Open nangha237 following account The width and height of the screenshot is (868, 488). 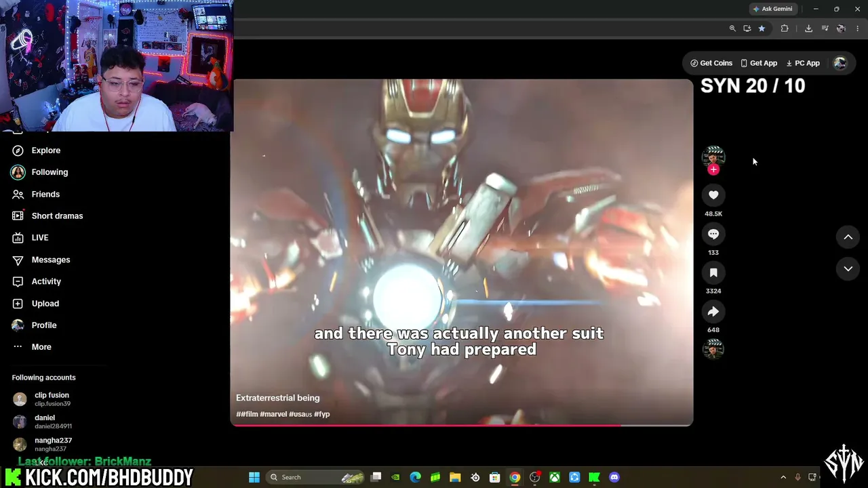click(53, 444)
